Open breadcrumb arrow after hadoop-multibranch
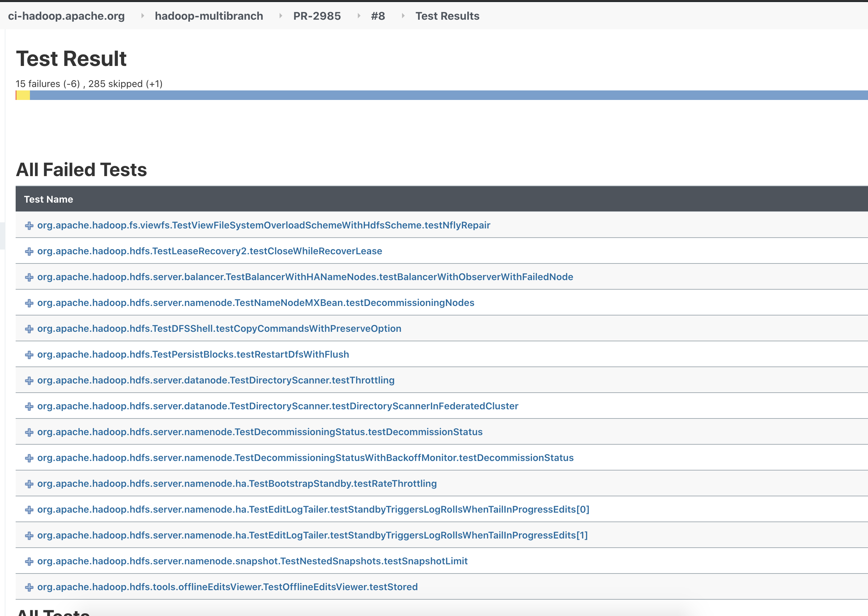The width and height of the screenshot is (868, 616). [x=281, y=16]
